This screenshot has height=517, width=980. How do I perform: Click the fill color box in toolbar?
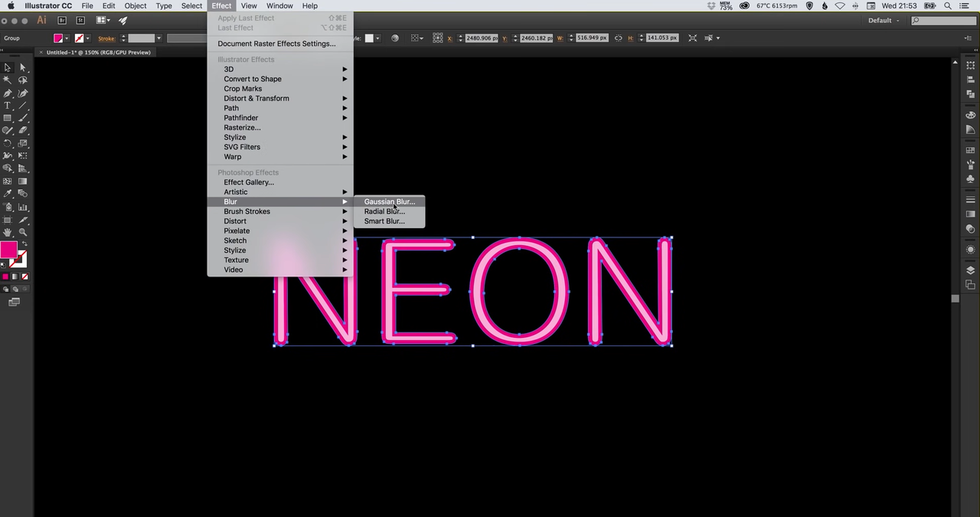pyautogui.click(x=8, y=250)
